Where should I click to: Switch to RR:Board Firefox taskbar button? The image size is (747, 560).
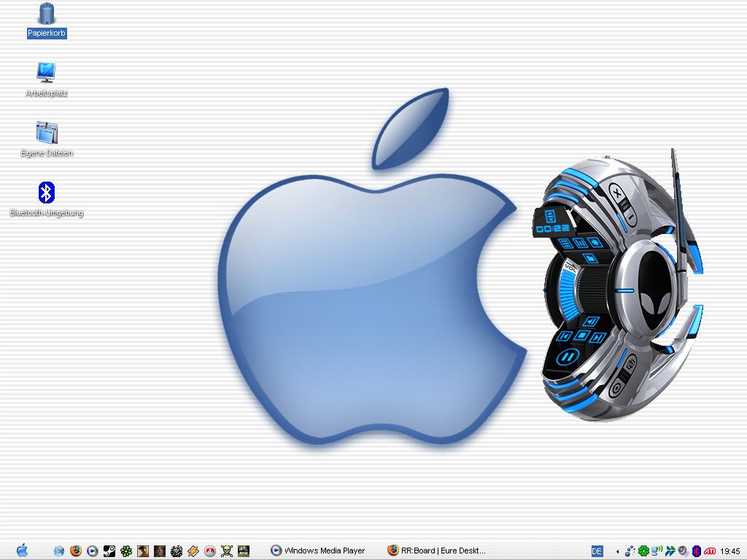click(437, 551)
